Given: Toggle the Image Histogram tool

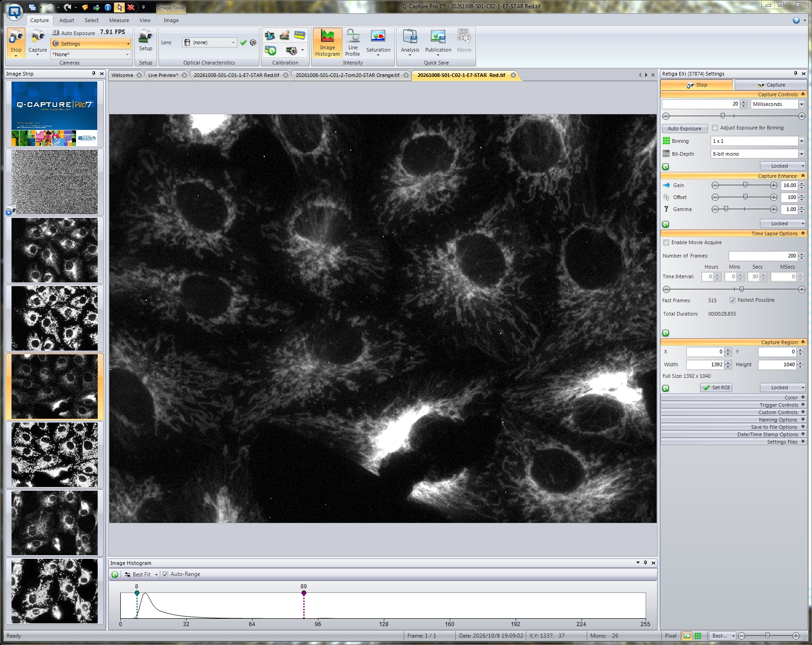Looking at the screenshot, I should tap(327, 43).
